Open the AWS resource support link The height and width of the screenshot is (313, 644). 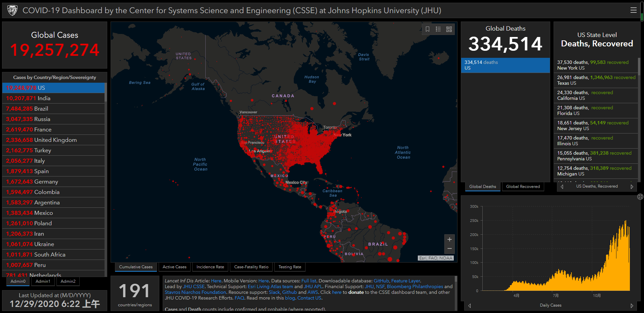click(313, 292)
